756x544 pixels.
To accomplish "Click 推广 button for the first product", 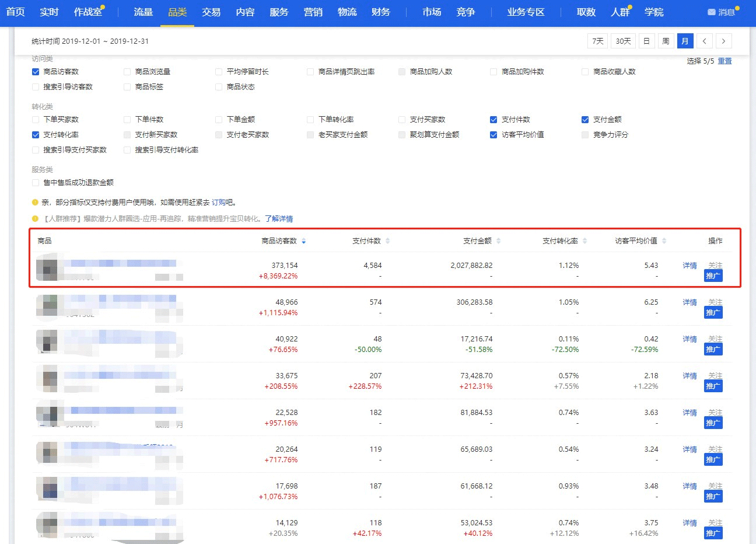I will pyautogui.click(x=713, y=276).
